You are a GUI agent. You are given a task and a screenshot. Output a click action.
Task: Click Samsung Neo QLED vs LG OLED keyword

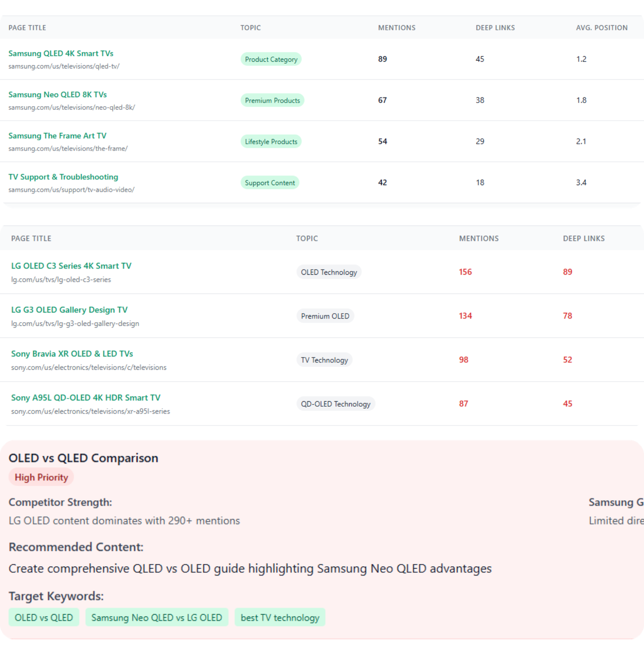point(157,617)
